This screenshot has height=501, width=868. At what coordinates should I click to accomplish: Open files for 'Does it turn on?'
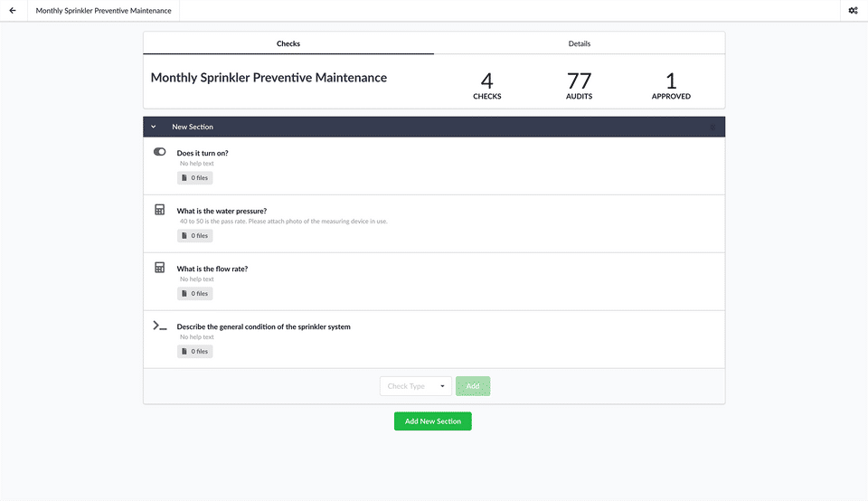(x=194, y=178)
